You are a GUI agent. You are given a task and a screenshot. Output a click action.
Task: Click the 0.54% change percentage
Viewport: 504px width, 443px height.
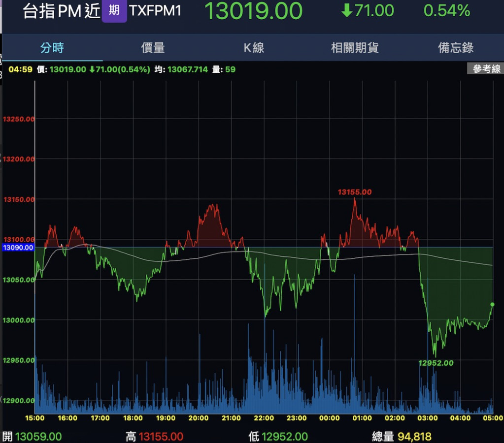tap(446, 11)
